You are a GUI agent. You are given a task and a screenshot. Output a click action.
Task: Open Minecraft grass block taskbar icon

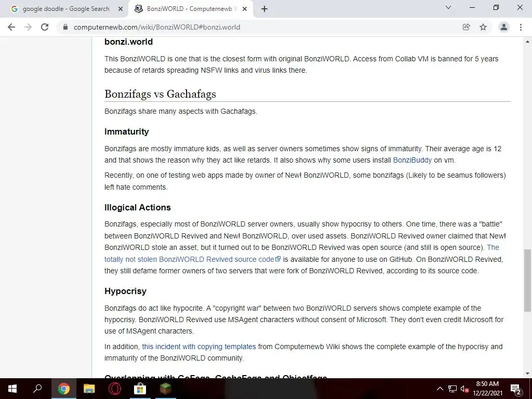click(x=166, y=389)
